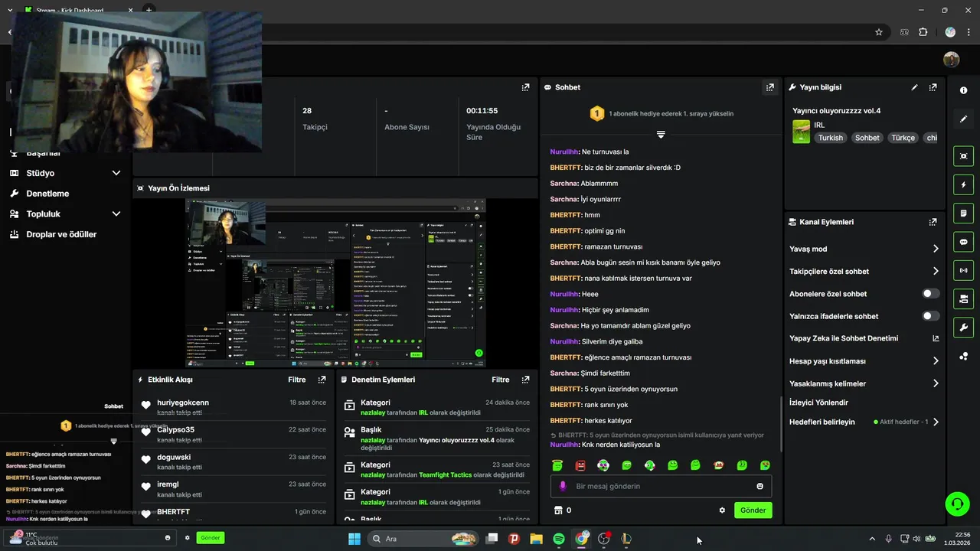Show hidden system tray icons chevron
This screenshot has width=980, height=551.
(x=871, y=539)
